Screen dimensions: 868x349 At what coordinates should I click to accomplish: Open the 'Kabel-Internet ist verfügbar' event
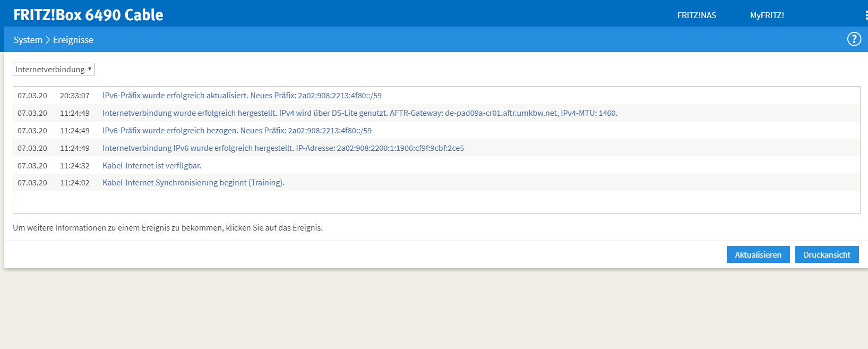coord(152,166)
